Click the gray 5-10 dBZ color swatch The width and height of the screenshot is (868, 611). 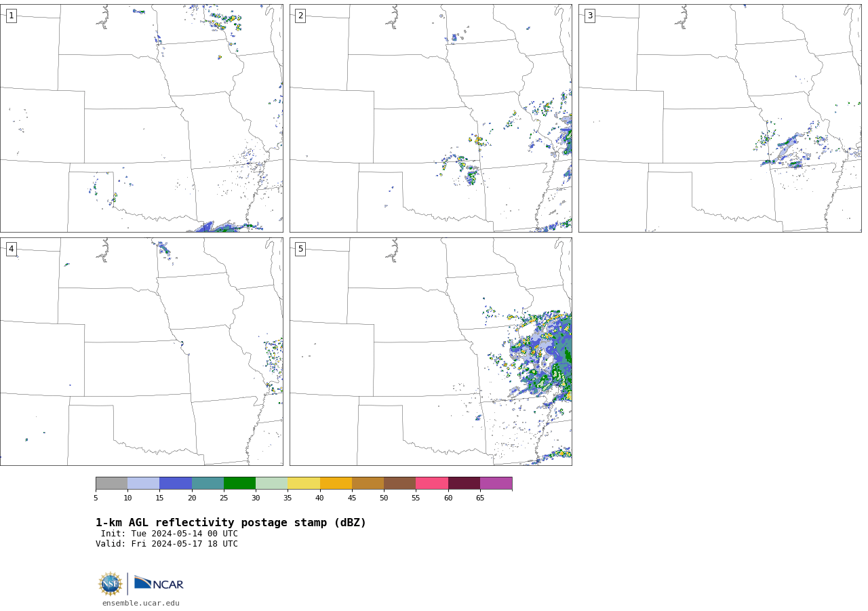[111, 484]
